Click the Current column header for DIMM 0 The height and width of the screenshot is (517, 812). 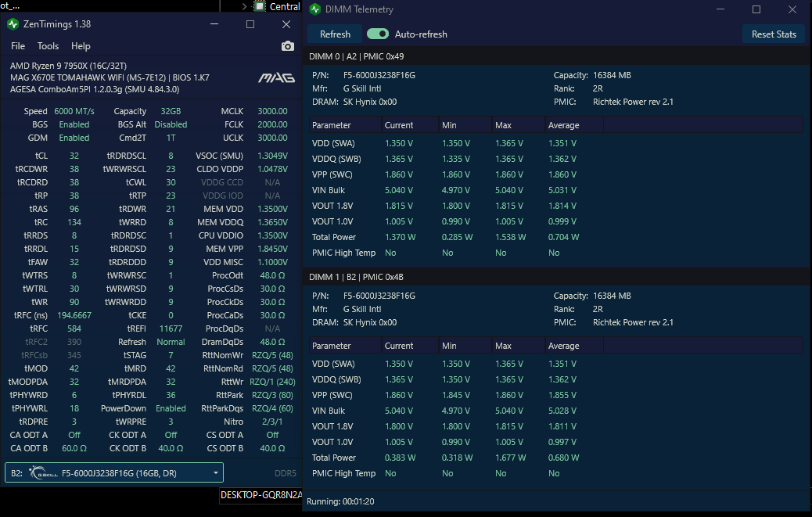[410, 125]
